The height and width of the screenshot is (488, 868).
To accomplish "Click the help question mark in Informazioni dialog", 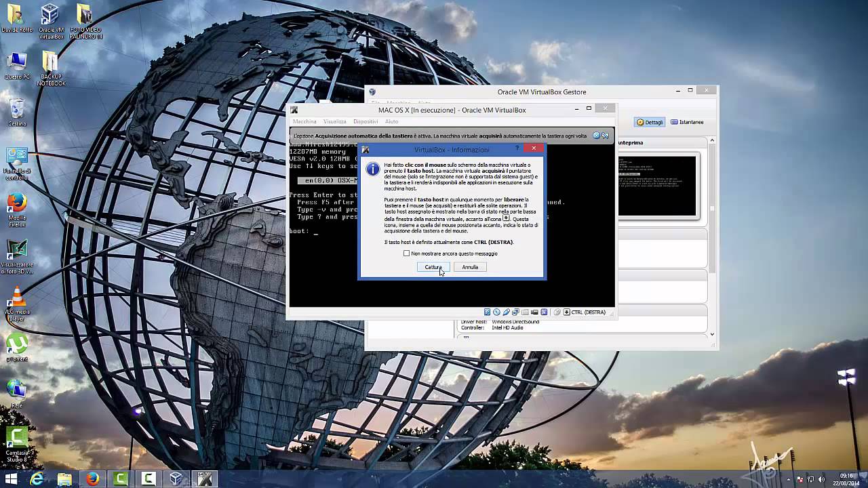I will tap(517, 148).
